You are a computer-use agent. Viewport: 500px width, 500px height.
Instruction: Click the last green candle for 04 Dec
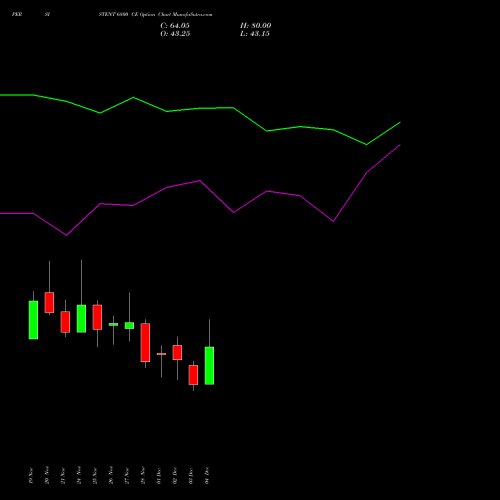click(x=209, y=366)
